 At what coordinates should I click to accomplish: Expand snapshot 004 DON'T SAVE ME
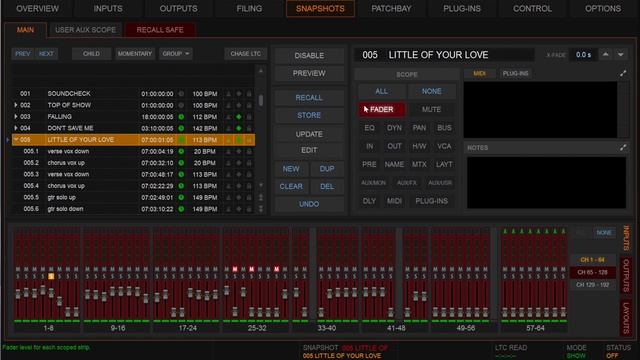point(16,128)
